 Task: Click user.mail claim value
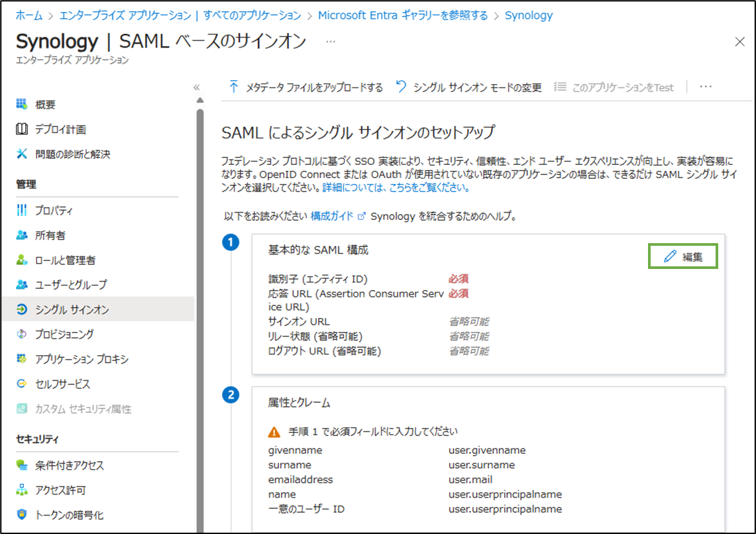pyautogui.click(x=470, y=480)
